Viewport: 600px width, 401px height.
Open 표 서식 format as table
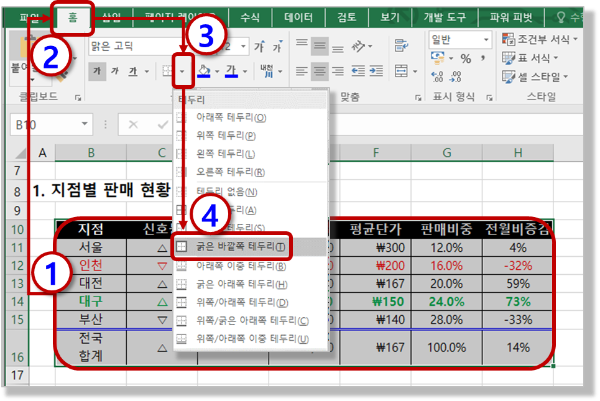pos(530,58)
